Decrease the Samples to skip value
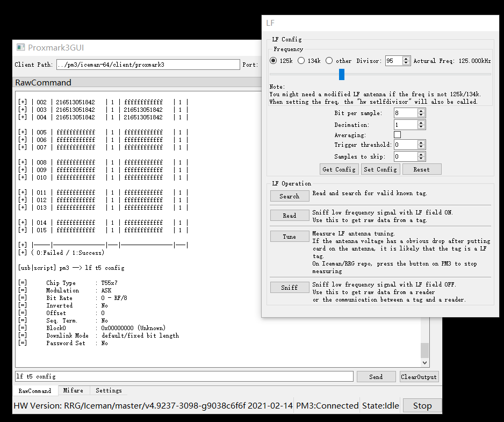This screenshot has height=422, width=504. click(421, 159)
